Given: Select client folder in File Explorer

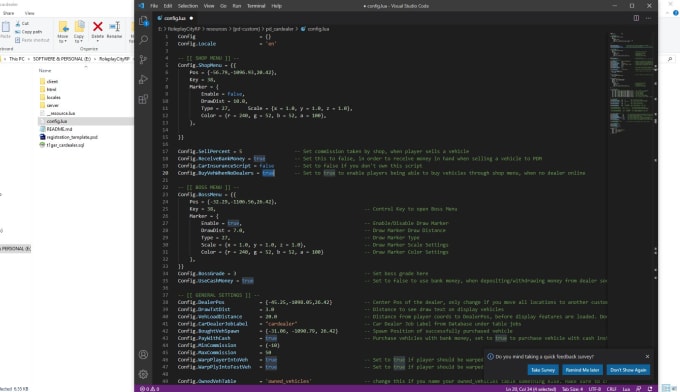Looking at the screenshot, I should click(x=52, y=81).
